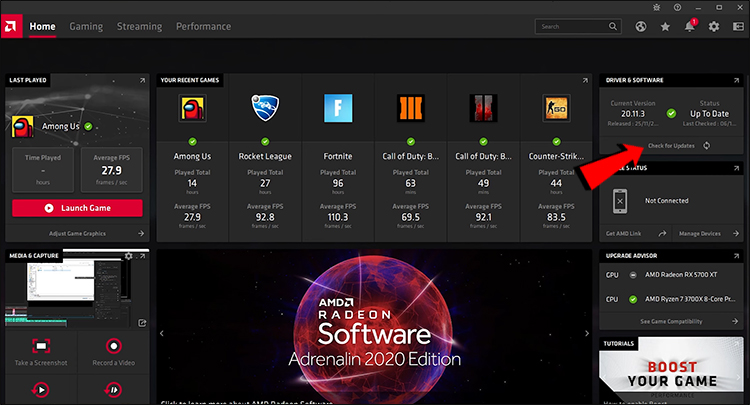750x405 pixels.
Task: Switch to the Gaming tab
Action: click(x=86, y=26)
